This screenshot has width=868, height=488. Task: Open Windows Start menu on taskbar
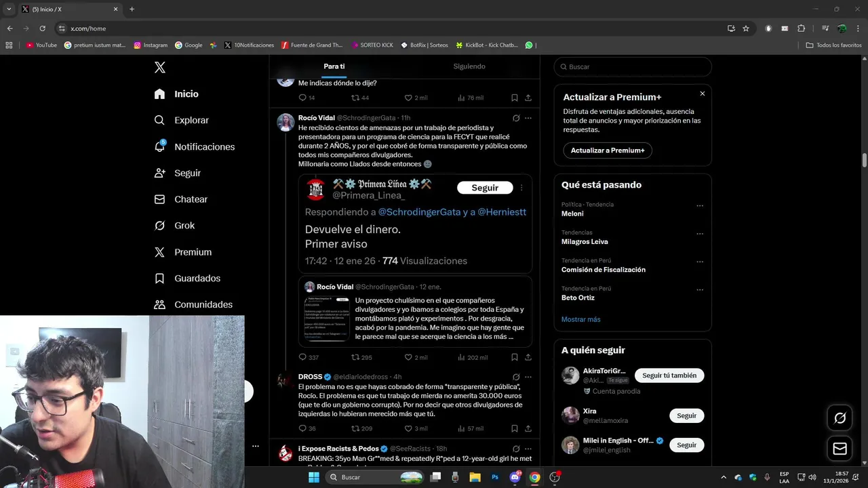[314, 477]
